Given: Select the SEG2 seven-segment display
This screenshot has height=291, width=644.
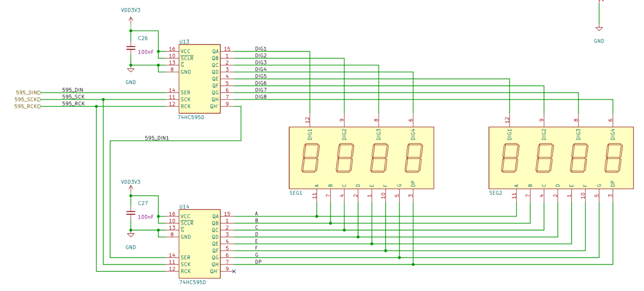Looking at the screenshot, I should tap(561, 158).
